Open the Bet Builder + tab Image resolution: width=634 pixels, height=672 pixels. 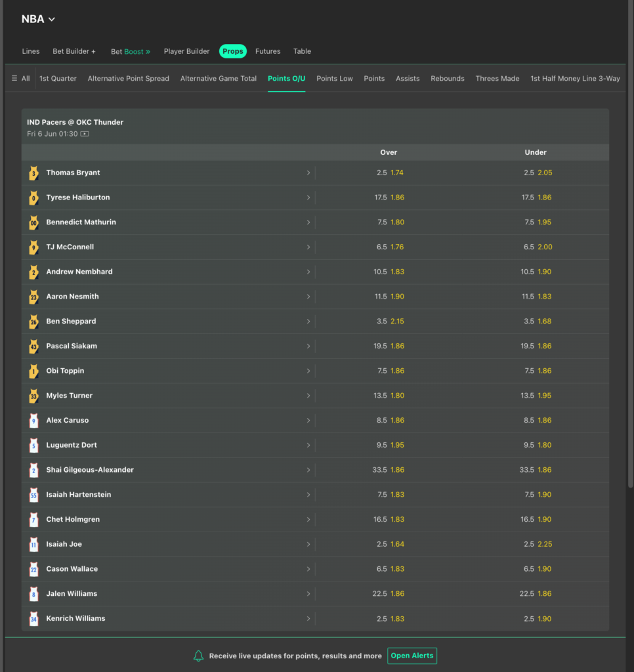(74, 51)
